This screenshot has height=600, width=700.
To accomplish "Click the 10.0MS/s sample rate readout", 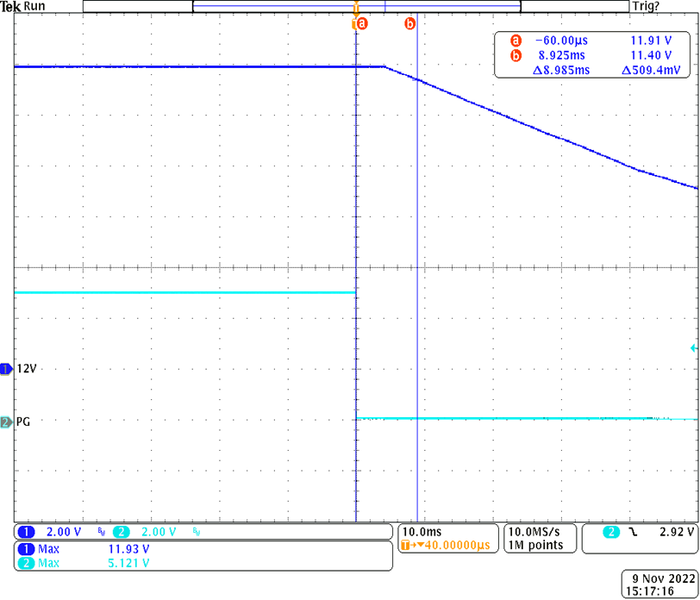I will (x=534, y=532).
